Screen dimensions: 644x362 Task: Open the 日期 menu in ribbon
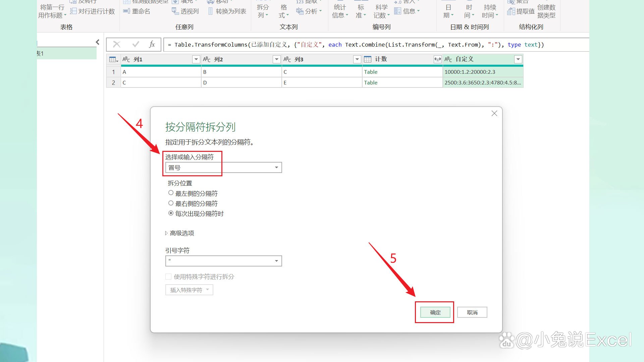448,11
